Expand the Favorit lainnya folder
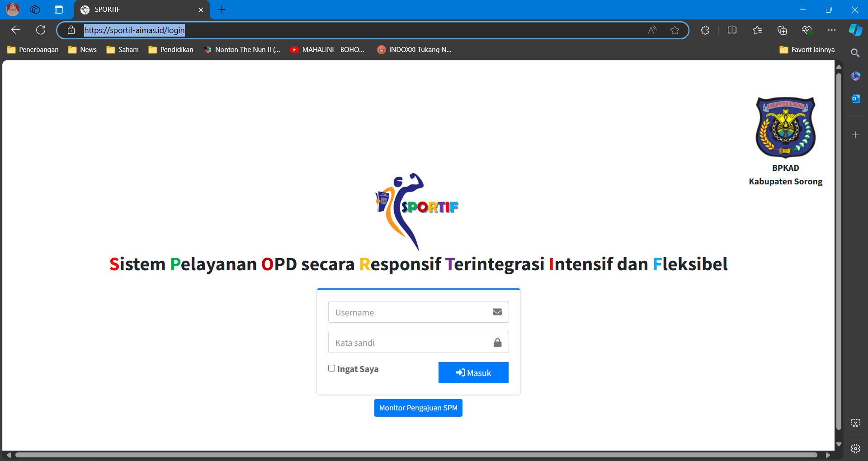Image resolution: width=868 pixels, height=461 pixels. point(807,50)
